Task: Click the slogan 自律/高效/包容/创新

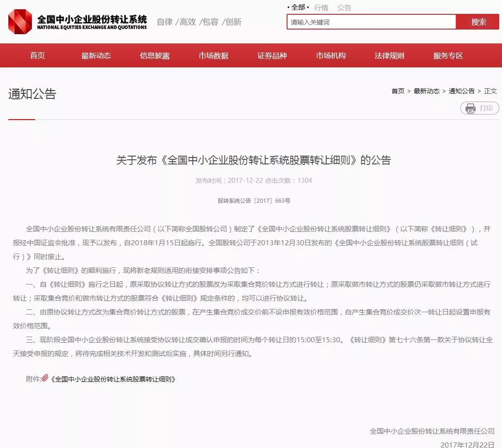Action: (x=199, y=22)
